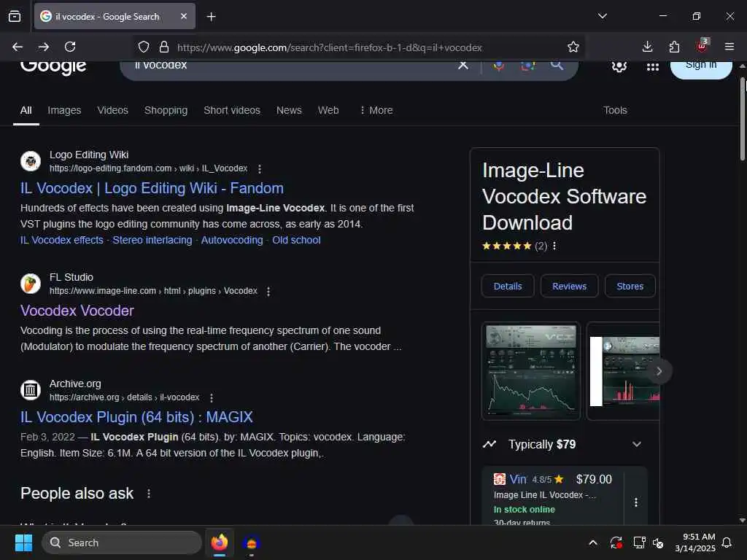Click the muted volume tray icon
This screenshot has width=747, height=560.
[x=658, y=542]
